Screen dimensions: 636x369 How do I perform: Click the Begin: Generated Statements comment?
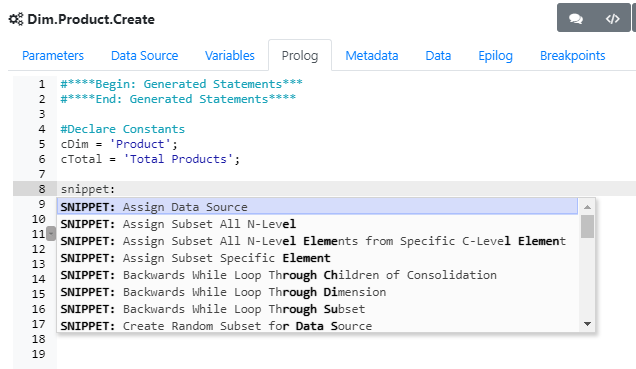[x=181, y=84]
